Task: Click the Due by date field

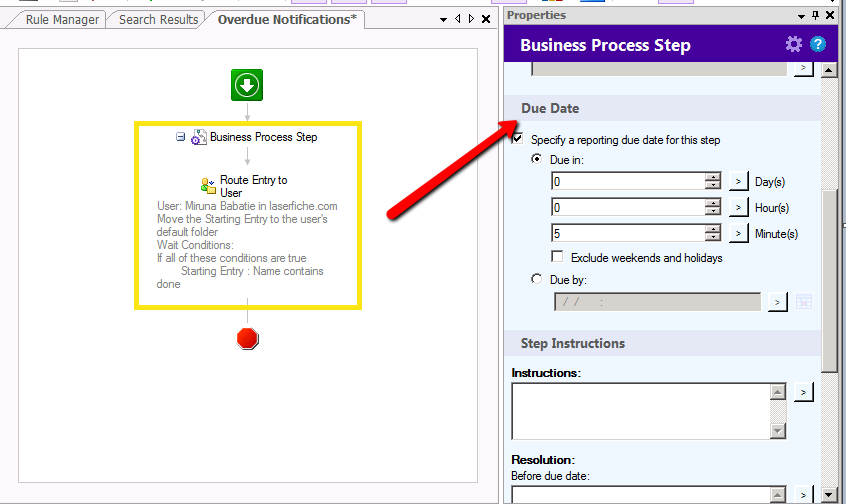Action: 657,302
